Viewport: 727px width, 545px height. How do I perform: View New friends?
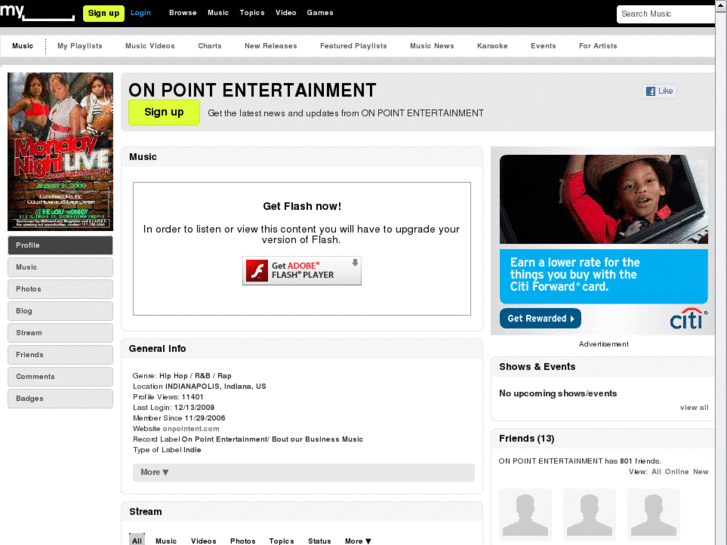point(701,472)
